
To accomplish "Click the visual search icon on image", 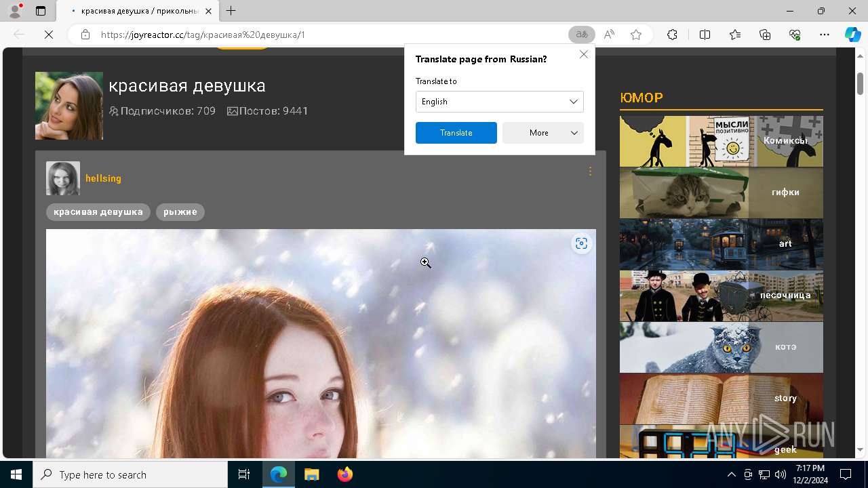I will click(581, 244).
